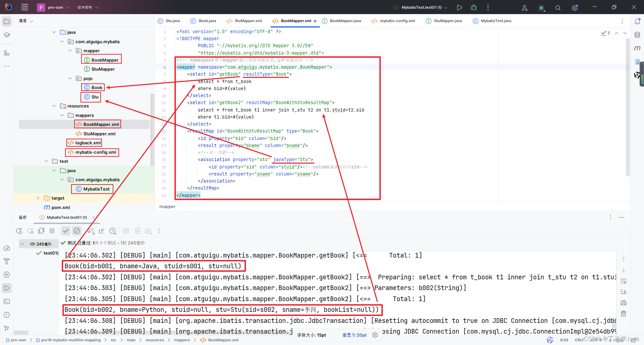Open mappers from the bottom breadcrumb bar
The width and height of the screenshot is (644, 345).
pyautogui.click(x=182, y=340)
